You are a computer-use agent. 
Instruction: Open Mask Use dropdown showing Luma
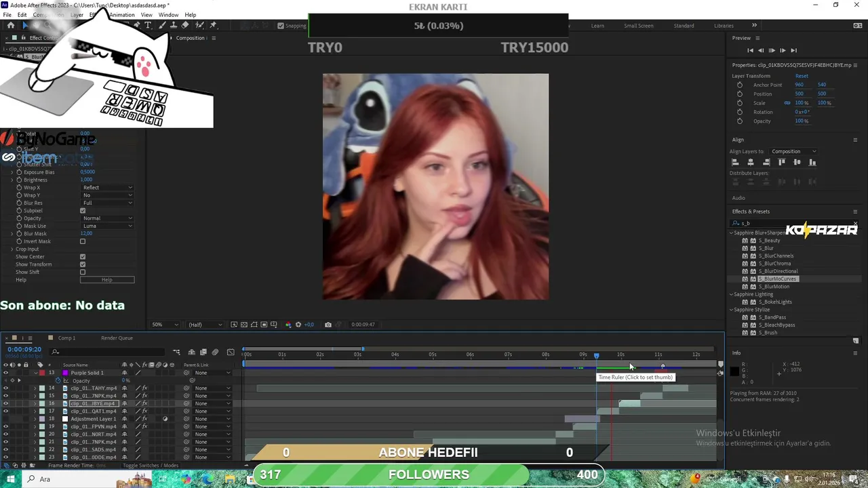(x=107, y=226)
